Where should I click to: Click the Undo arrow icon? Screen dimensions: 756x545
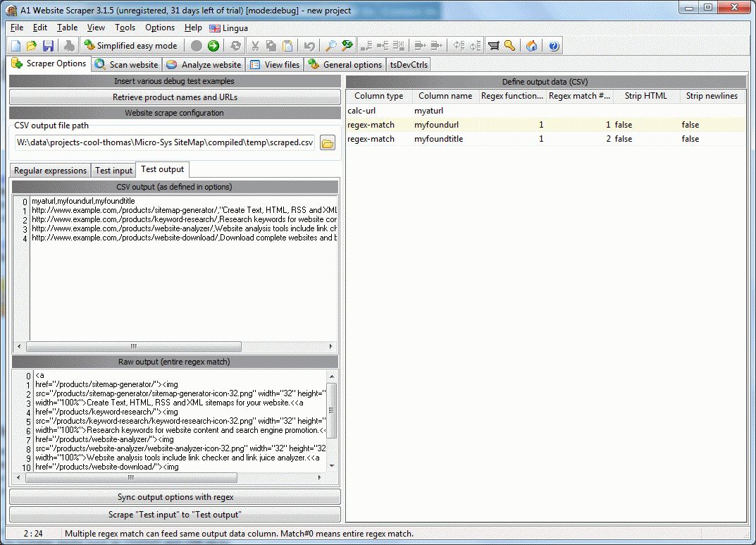point(309,46)
